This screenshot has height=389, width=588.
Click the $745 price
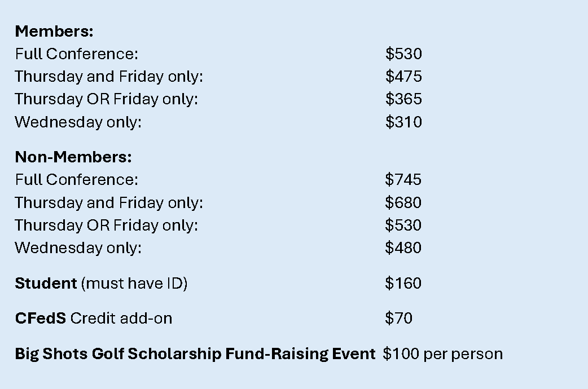tap(403, 179)
